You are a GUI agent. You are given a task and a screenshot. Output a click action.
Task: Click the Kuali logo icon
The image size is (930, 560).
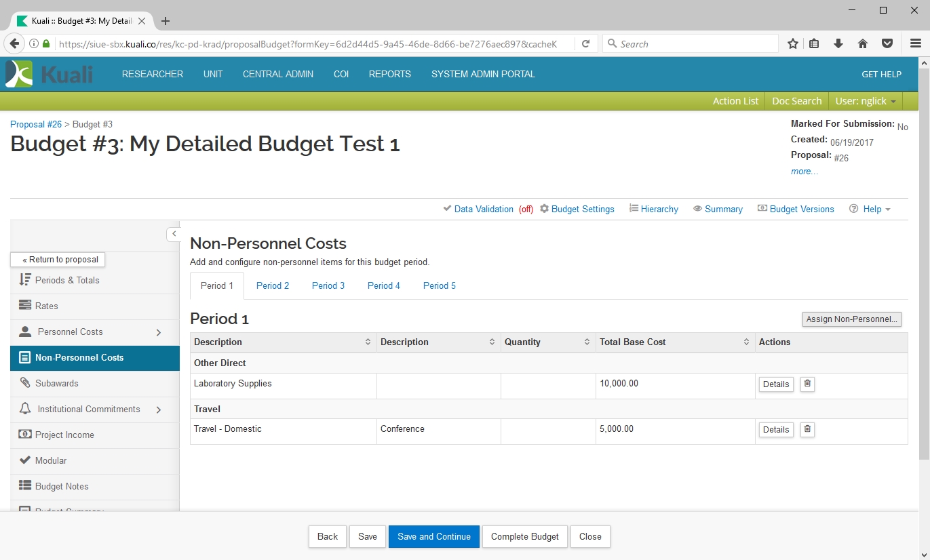tap(19, 74)
